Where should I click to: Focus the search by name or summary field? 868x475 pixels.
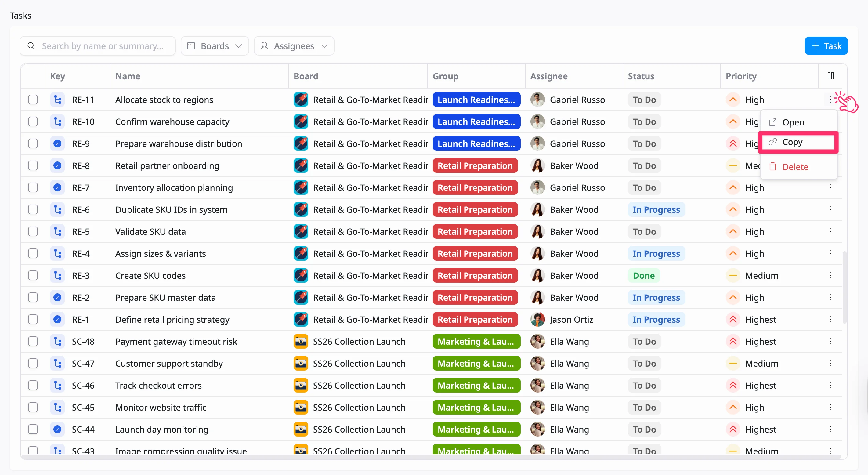pyautogui.click(x=98, y=46)
